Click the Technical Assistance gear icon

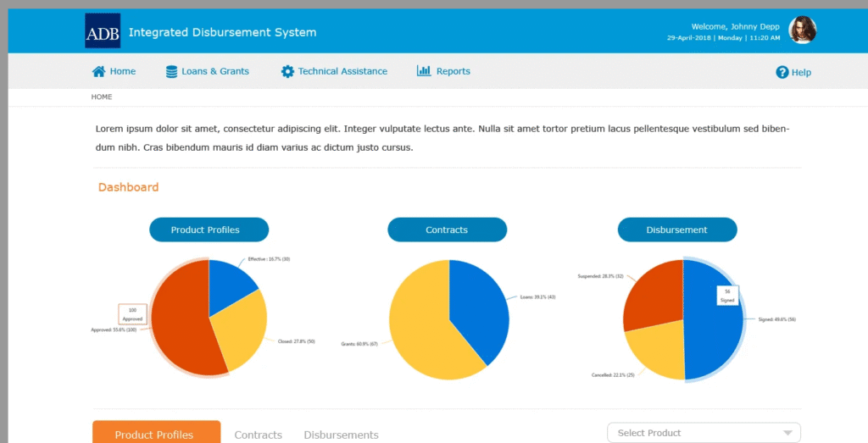[x=287, y=71]
